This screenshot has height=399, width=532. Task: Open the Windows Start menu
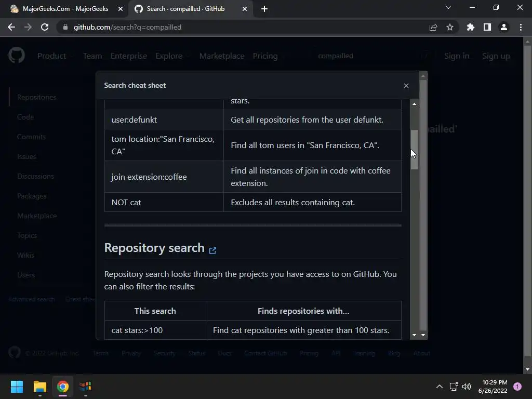(x=17, y=387)
